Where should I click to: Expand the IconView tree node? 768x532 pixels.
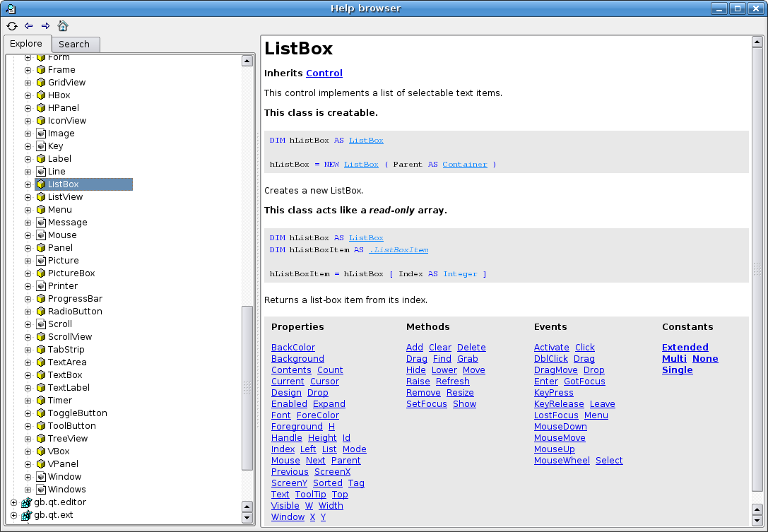[28, 121]
